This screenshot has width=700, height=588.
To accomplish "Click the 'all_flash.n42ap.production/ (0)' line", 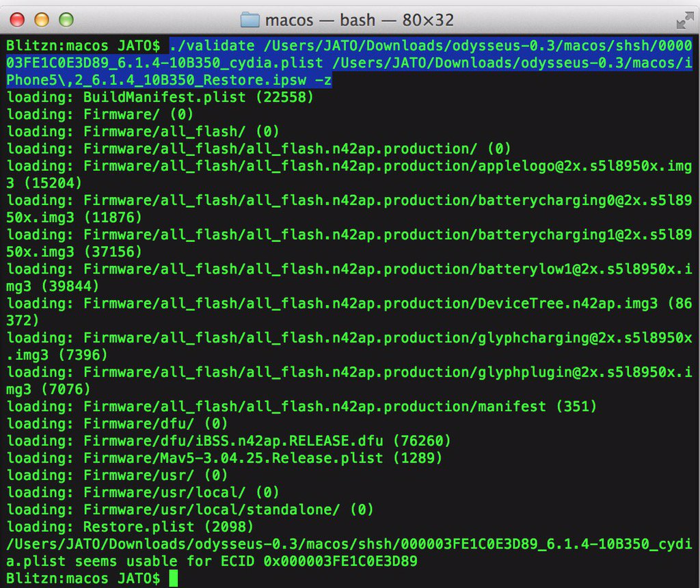I will pyautogui.click(x=258, y=148).
